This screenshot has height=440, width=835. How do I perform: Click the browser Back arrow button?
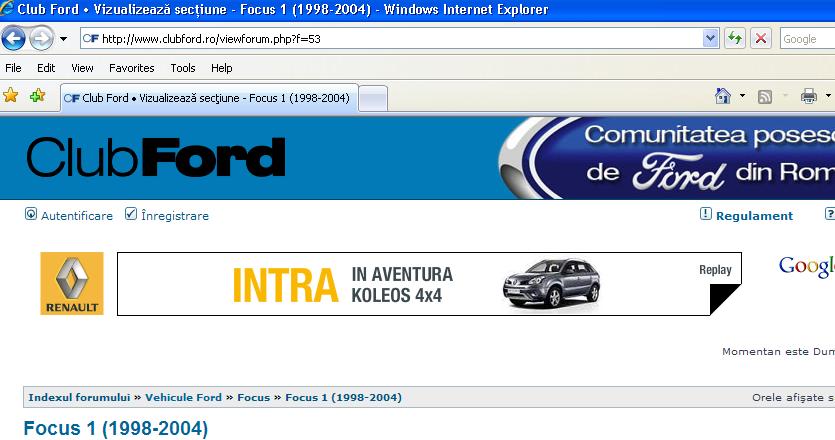tap(14, 39)
